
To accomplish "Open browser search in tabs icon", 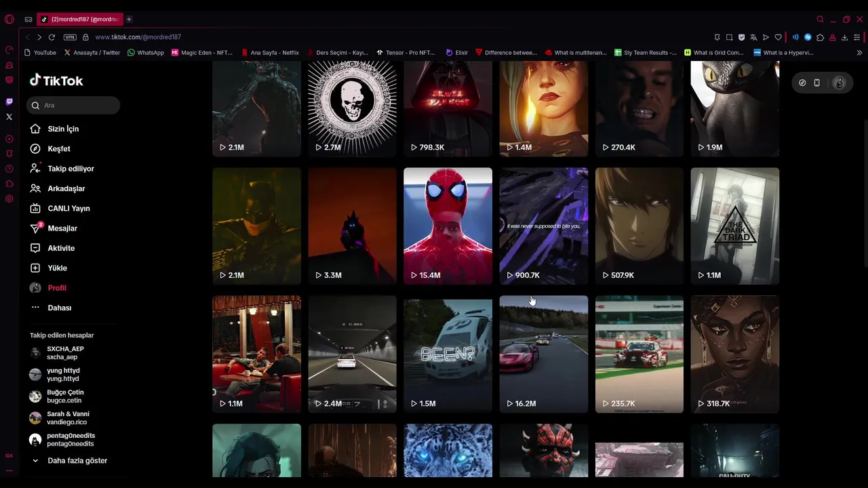I will 820,19.
